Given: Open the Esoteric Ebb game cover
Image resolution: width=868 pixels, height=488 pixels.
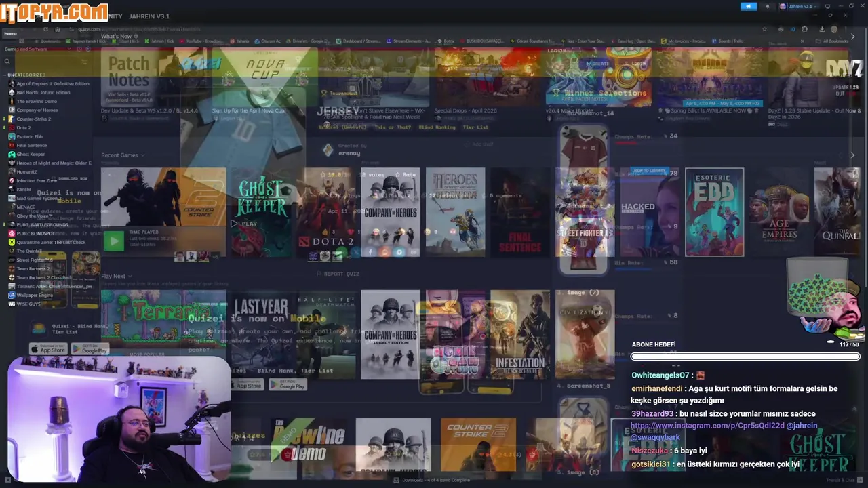Looking at the screenshot, I should pyautogui.click(x=714, y=212).
